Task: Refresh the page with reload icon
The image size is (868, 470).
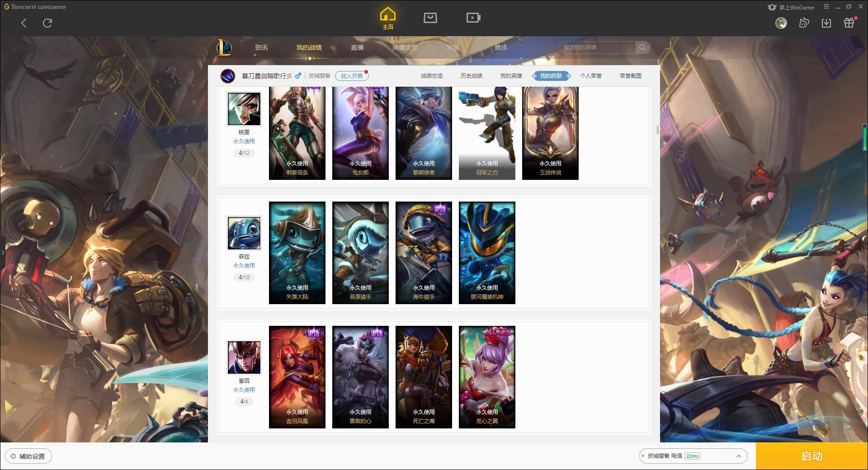Action: coord(47,23)
